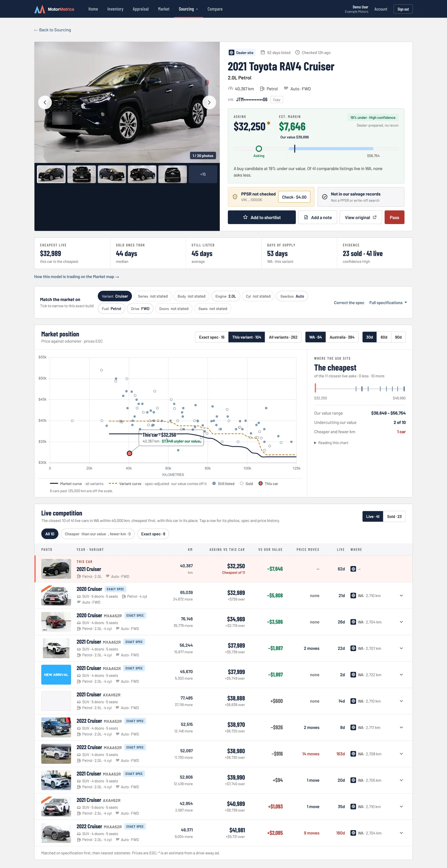This screenshot has height=868, width=447.
Task: Select the second photo thumbnail
Action: (x=82, y=174)
